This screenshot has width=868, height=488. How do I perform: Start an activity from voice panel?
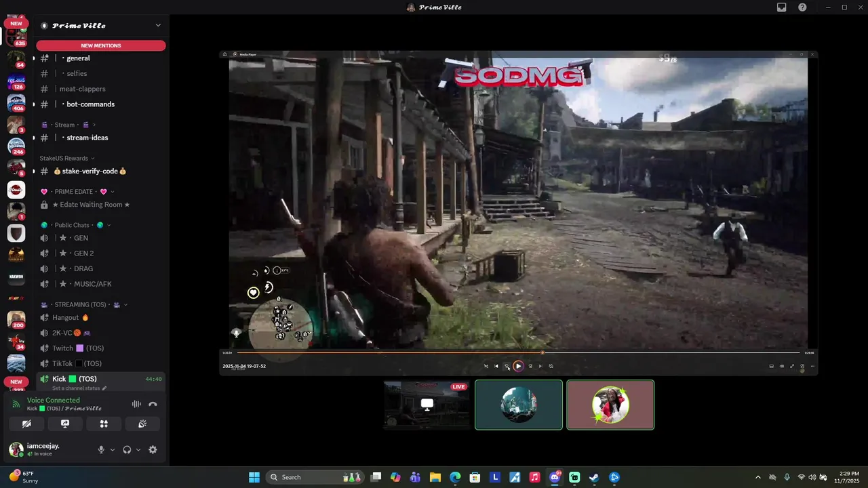click(104, 424)
